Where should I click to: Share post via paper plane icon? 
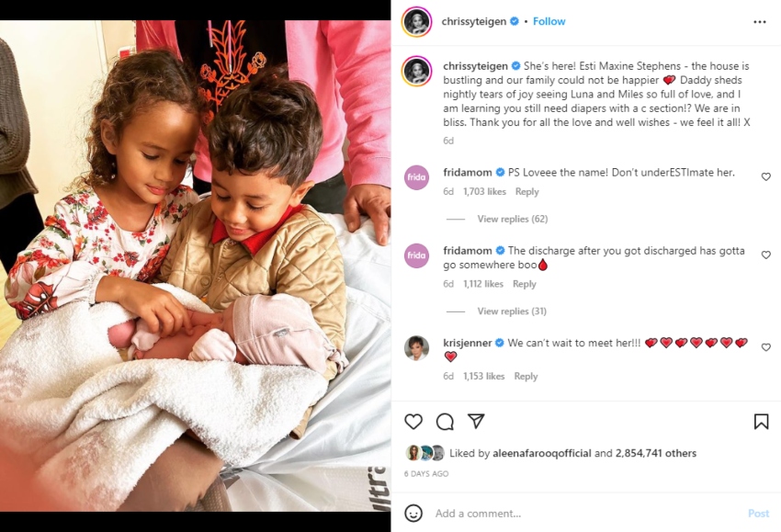pyautogui.click(x=476, y=421)
